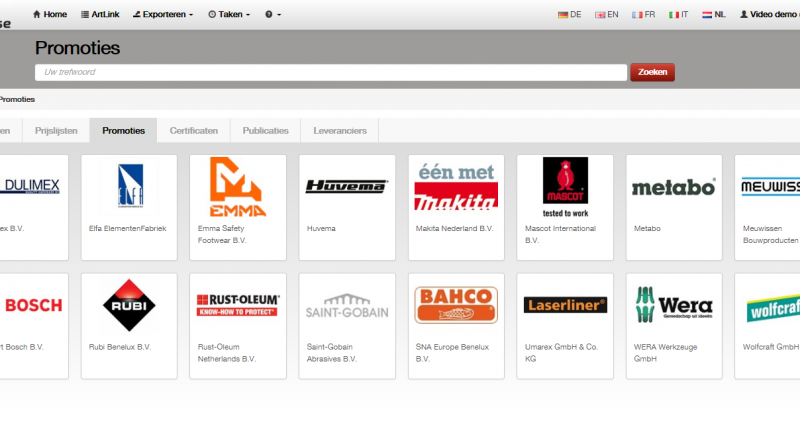This screenshot has width=800, height=425.
Task: Click the metabo logo
Action: tap(674, 187)
